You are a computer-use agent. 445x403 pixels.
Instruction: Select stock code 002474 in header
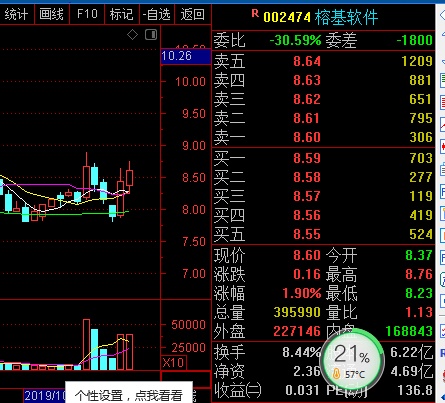click(x=287, y=17)
